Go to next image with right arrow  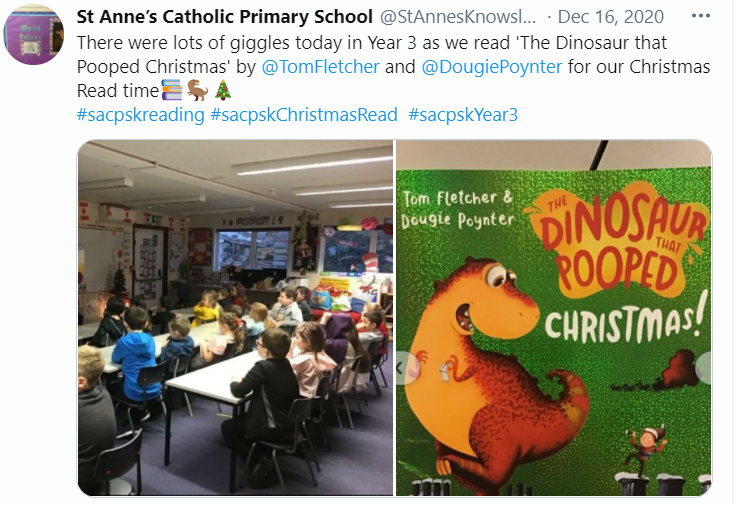coord(704,367)
